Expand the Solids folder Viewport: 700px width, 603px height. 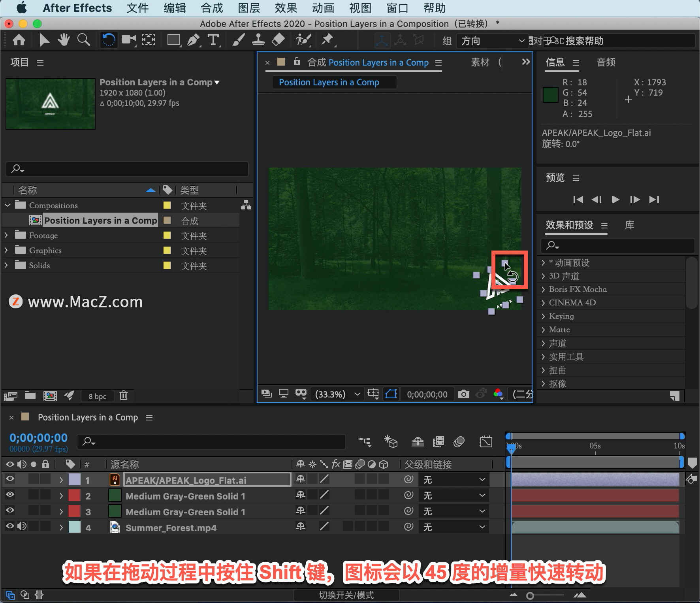[6, 265]
